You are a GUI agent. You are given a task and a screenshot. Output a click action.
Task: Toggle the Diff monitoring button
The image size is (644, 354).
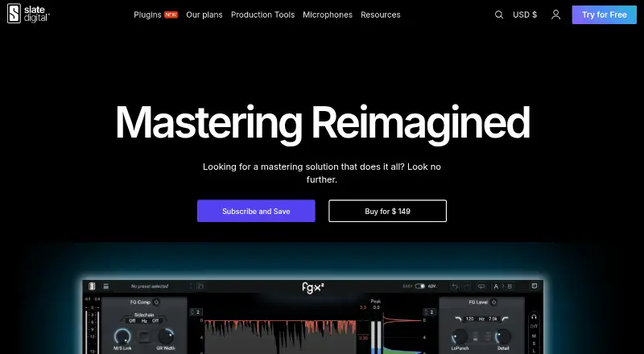(x=534, y=326)
